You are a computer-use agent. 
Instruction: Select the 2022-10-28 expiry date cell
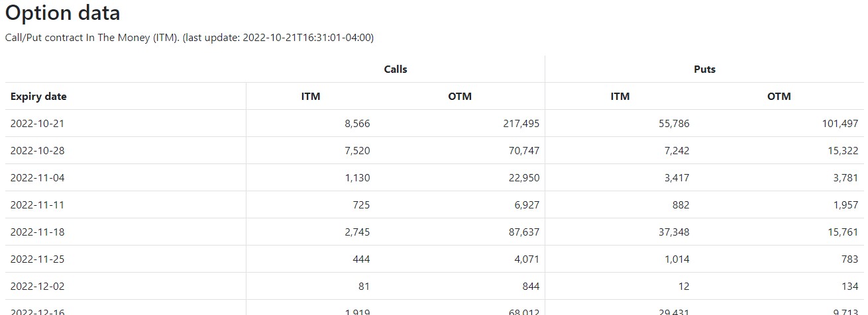coord(37,151)
